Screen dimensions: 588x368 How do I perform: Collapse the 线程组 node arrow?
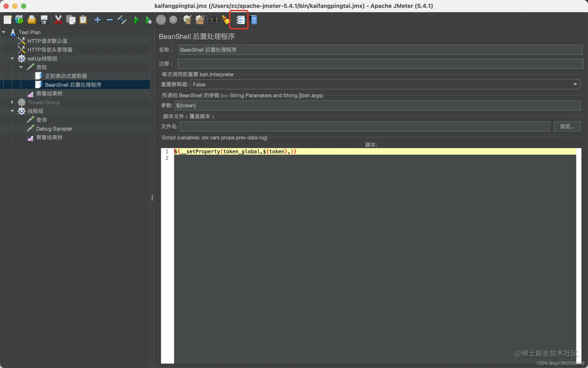click(12, 111)
